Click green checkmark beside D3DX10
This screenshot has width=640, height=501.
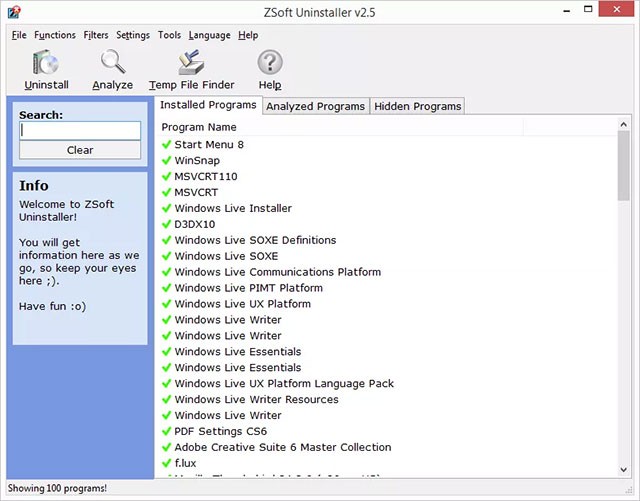tap(166, 224)
